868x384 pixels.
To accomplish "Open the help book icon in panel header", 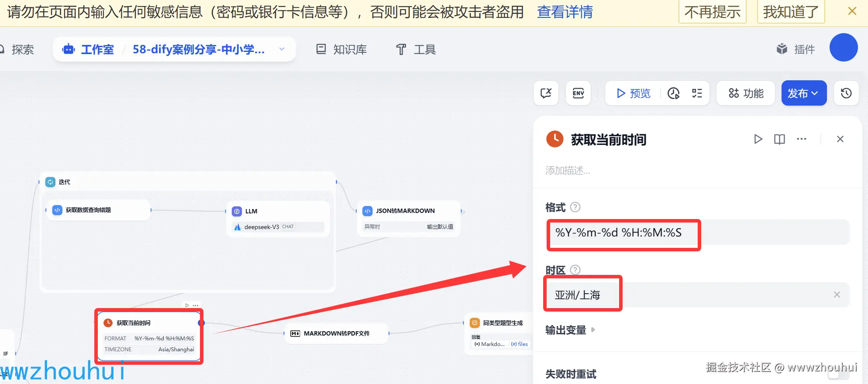I will point(779,139).
